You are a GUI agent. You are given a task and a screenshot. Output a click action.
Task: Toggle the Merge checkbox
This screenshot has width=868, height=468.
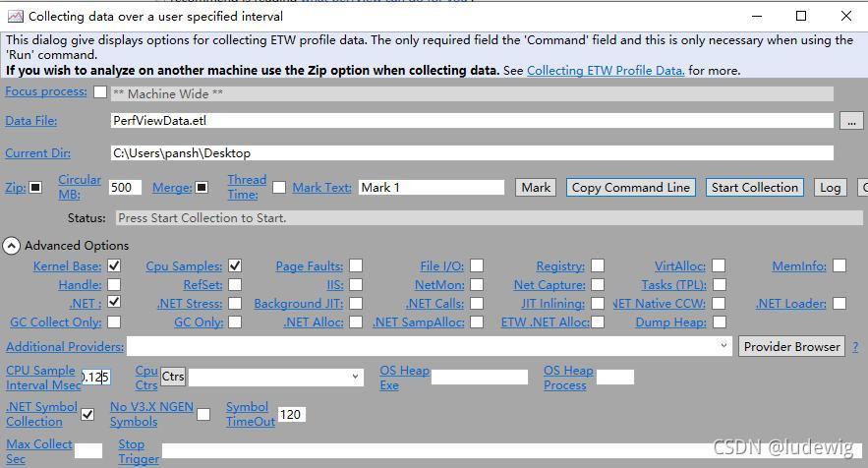pos(202,187)
